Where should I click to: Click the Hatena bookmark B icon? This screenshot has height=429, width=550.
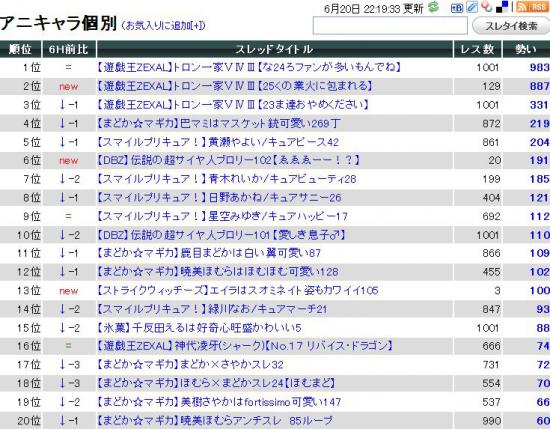tap(456, 7)
